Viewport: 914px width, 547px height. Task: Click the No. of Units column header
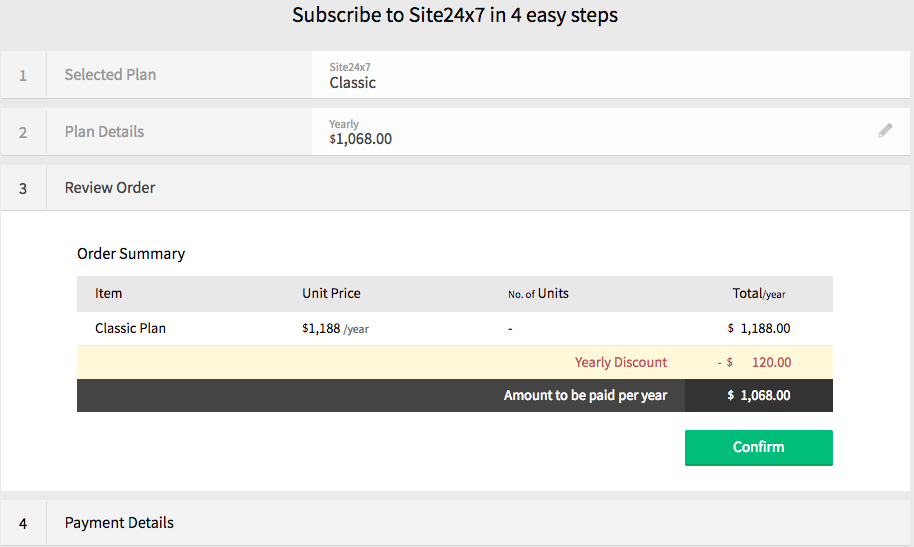538,293
